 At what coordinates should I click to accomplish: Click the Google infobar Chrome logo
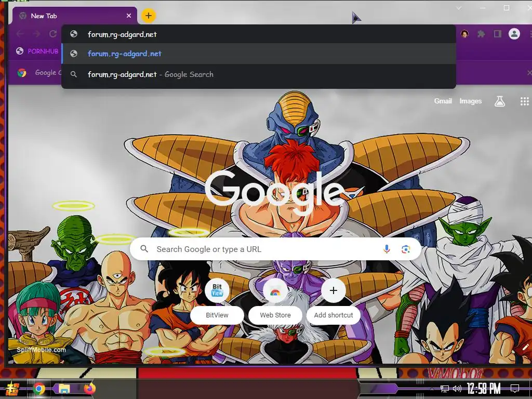(22, 73)
